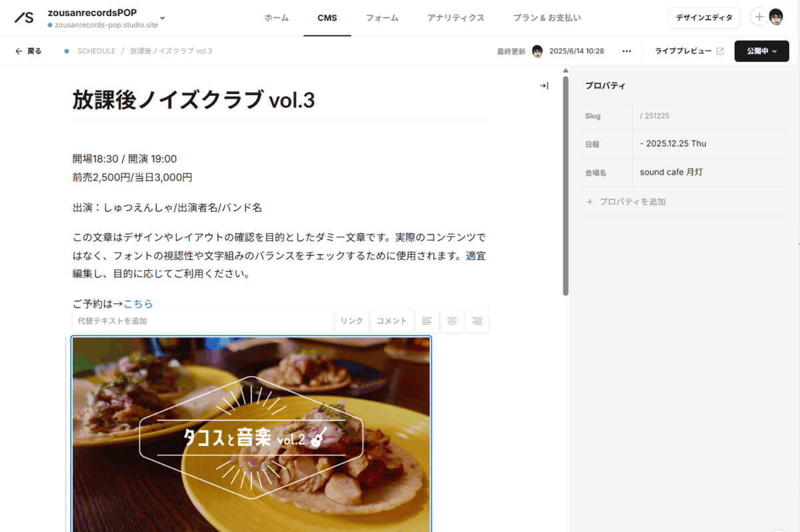The height and width of the screenshot is (532, 800).
Task: Open the デザインエディタ button
Action: 704,18
